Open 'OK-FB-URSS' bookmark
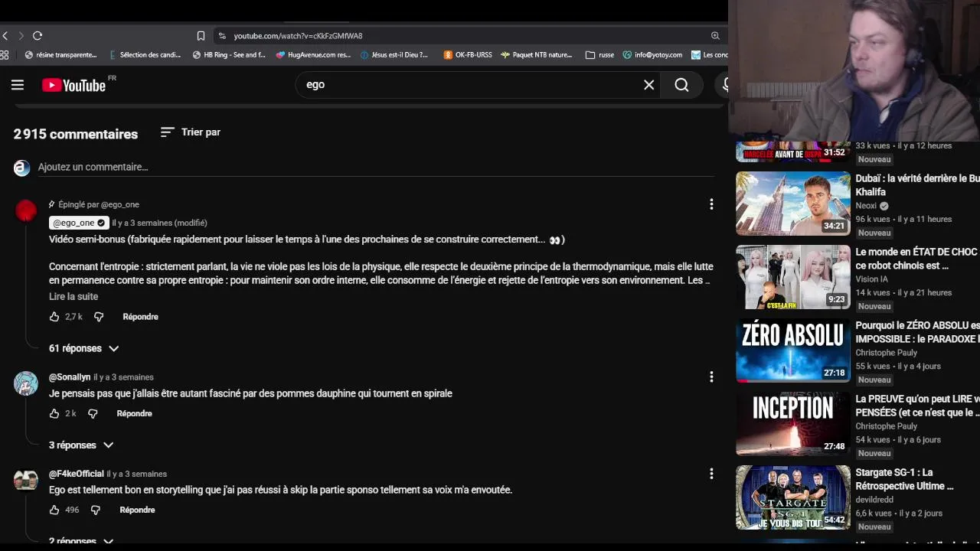 (468, 55)
